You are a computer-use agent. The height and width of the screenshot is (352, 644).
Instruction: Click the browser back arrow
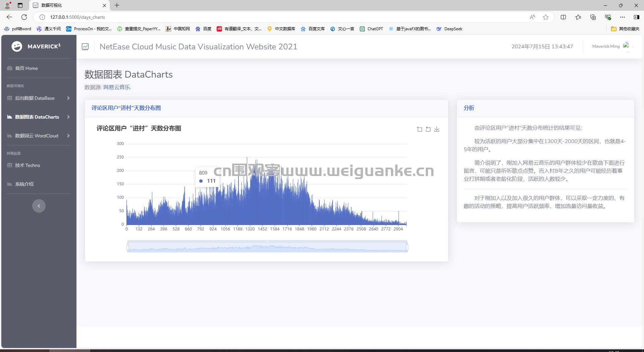[x=9, y=17]
